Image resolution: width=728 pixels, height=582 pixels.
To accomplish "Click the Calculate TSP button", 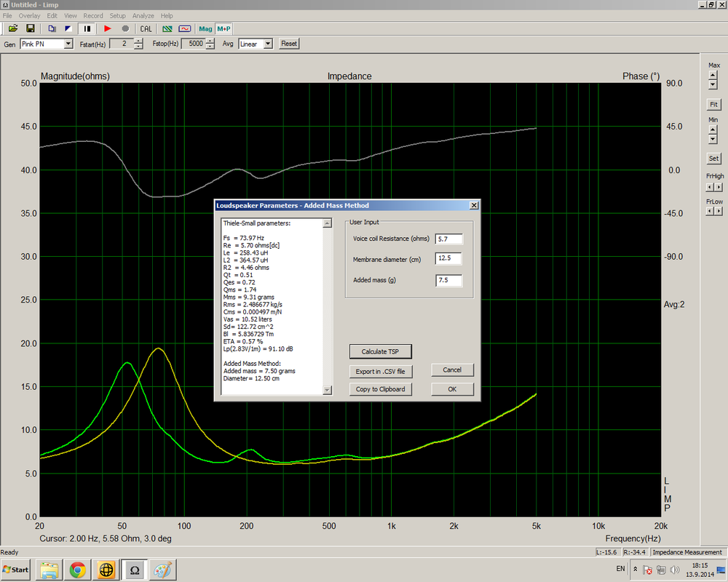I will tap(380, 351).
